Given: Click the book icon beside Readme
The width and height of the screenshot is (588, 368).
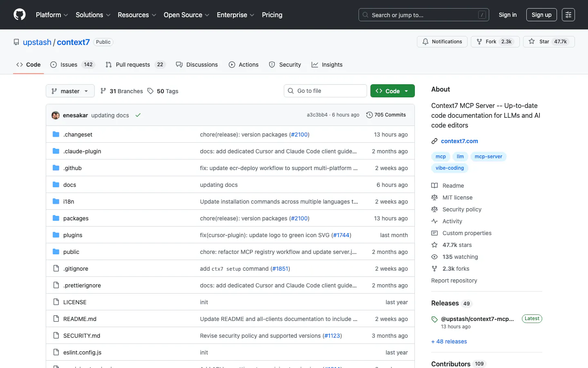Looking at the screenshot, I should pyautogui.click(x=434, y=186).
